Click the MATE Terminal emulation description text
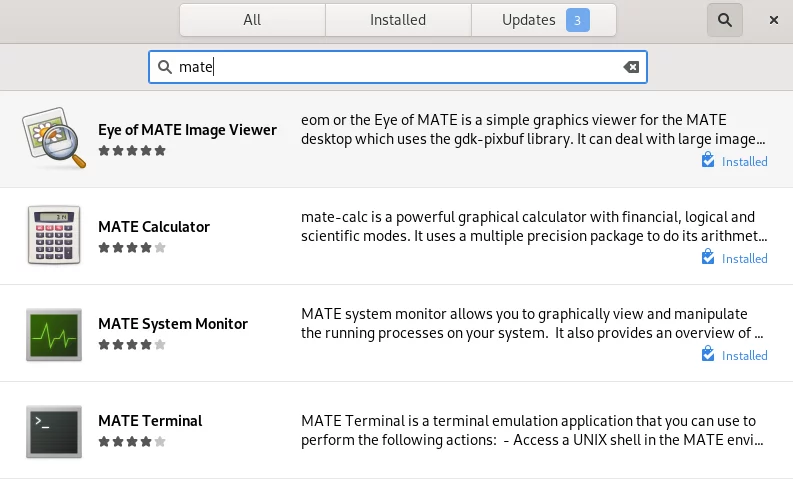The height and width of the screenshot is (479, 793). point(532,430)
